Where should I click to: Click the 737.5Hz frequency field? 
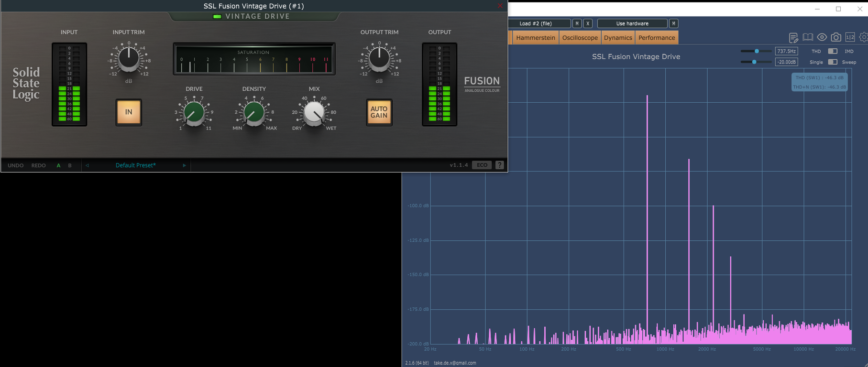pos(786,51)
